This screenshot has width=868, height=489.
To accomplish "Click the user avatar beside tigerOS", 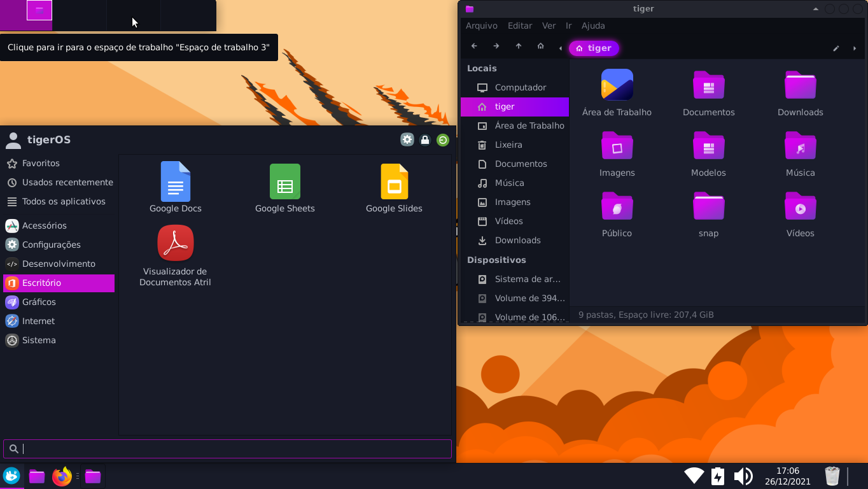I will (12, 139).
